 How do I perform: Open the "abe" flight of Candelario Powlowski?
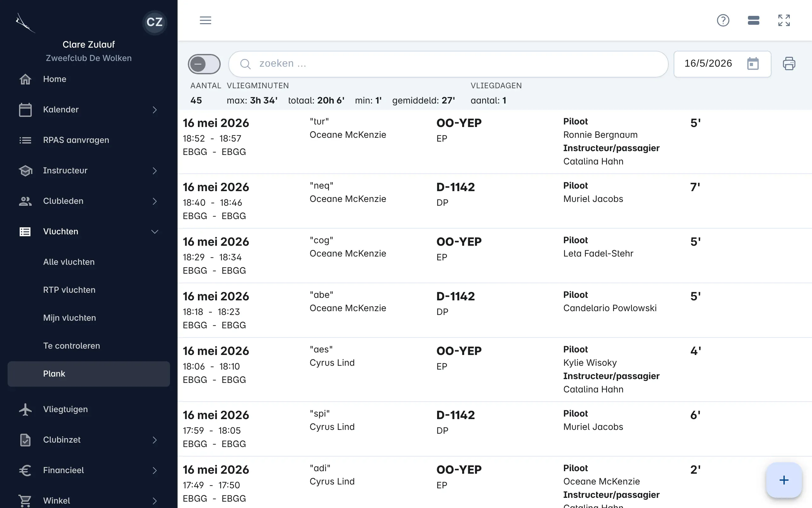pyautogui.click(x=494, y=310)
